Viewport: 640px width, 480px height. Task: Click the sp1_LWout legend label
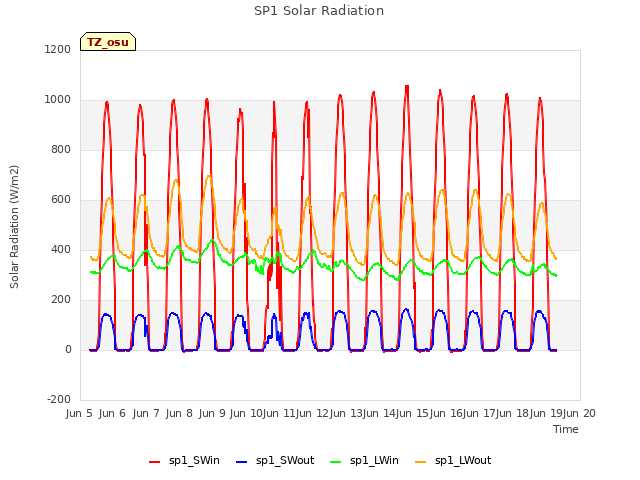coord(463,460)
